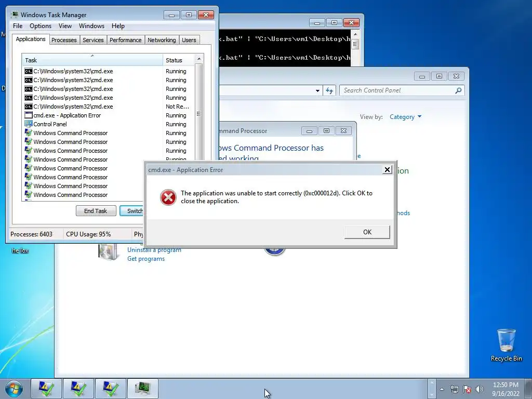
Task: Show hidden icons in the system tray
Action: 442,389
